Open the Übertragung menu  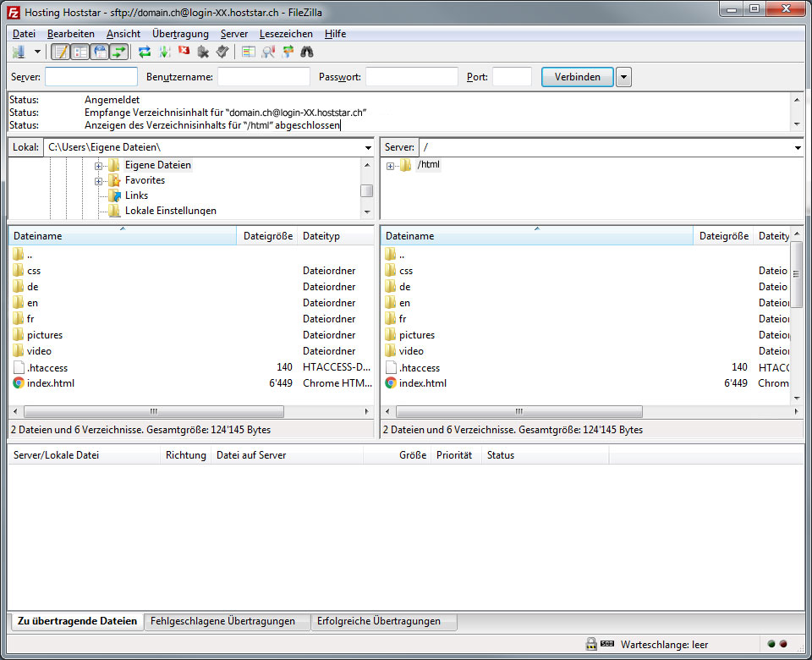tap(180, 34)
